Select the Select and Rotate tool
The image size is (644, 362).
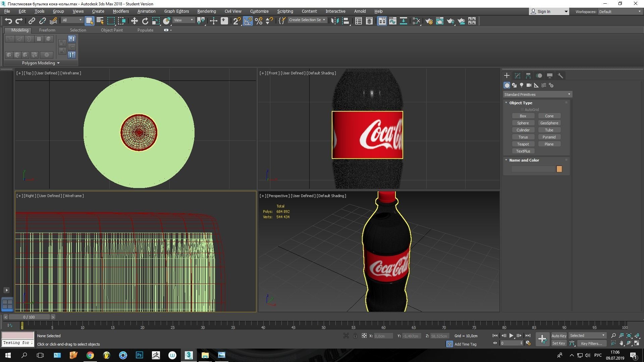tap(145, 21)
